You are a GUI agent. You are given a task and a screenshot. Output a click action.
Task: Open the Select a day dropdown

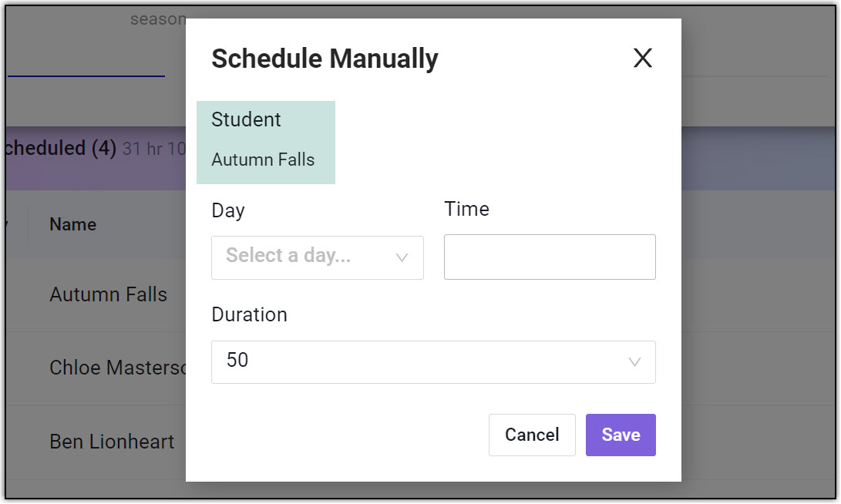tap(308, 257)
